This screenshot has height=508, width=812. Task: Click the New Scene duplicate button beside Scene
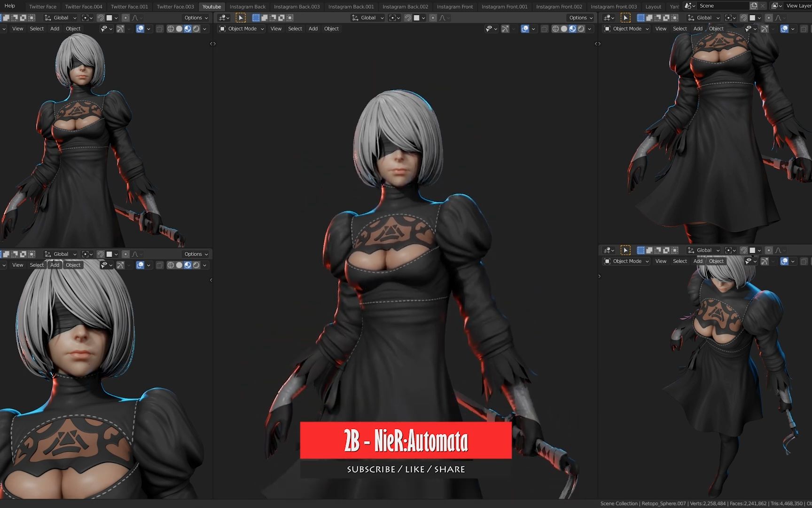(x=753, y=6)
